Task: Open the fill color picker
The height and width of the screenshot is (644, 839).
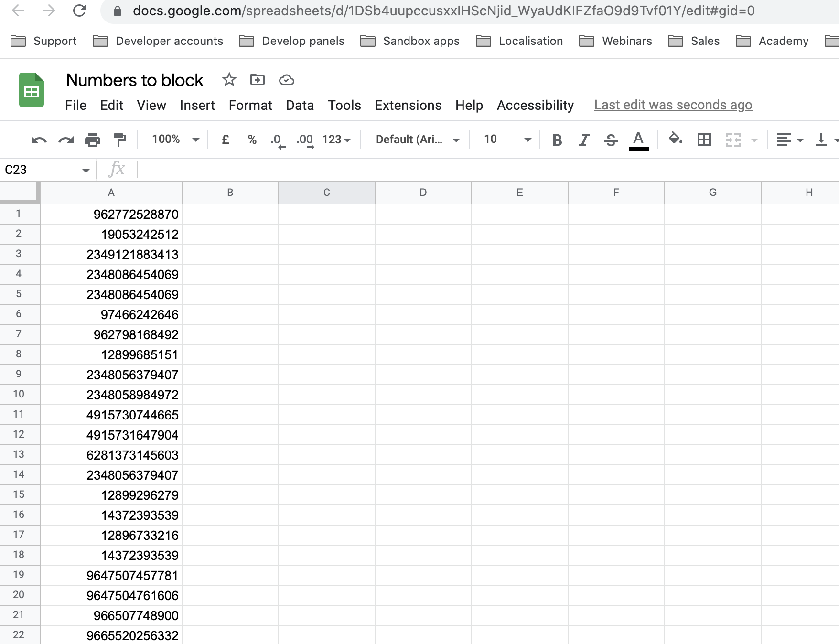Action: click(x=675, y=139)
